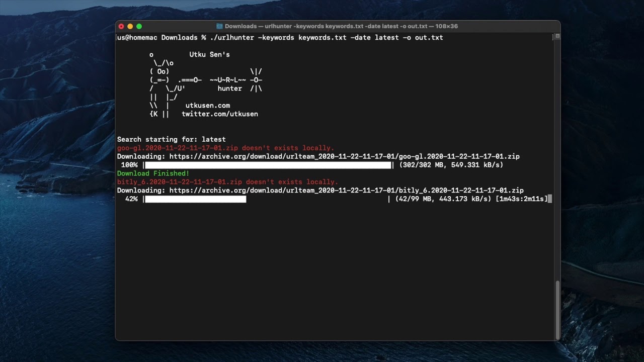Click the red bitly_6 doesn't exists locally message
The height and width of the screenshot is (362, 644).
[228, 182]
